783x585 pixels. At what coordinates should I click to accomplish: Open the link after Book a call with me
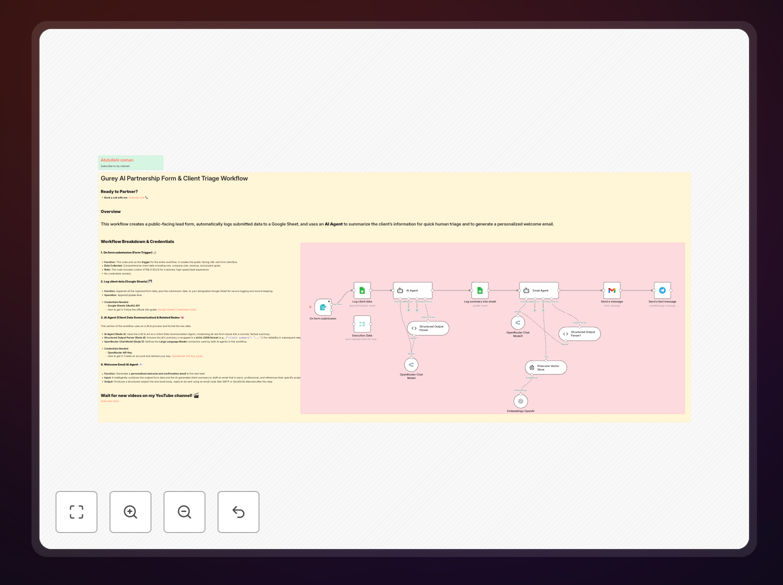[136, 198]
